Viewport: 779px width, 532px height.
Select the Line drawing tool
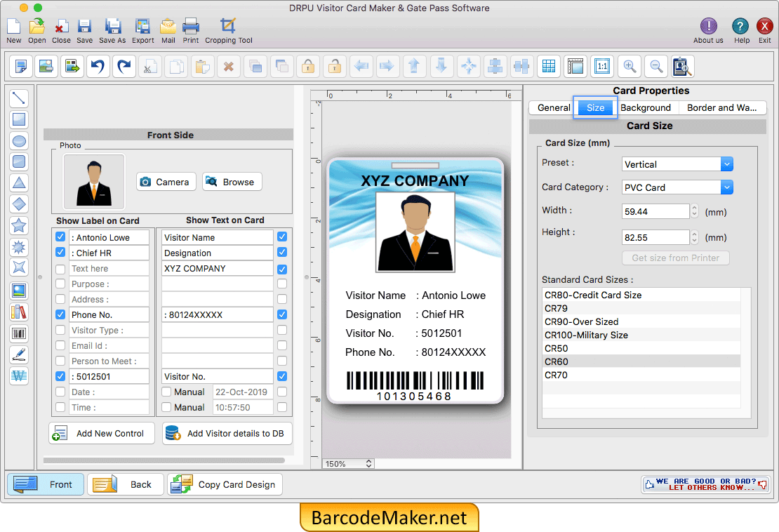point(19,98)
